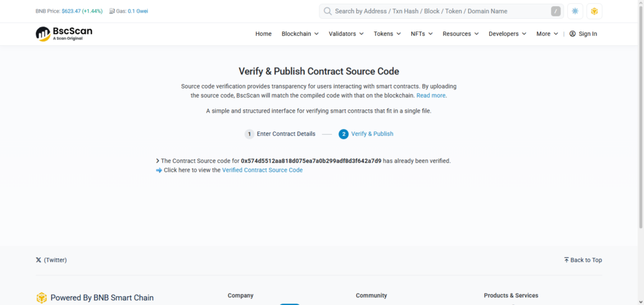This screenshot has width=644, height=305.
Task: Click the search magnifier icon
Action: [328, 11]
